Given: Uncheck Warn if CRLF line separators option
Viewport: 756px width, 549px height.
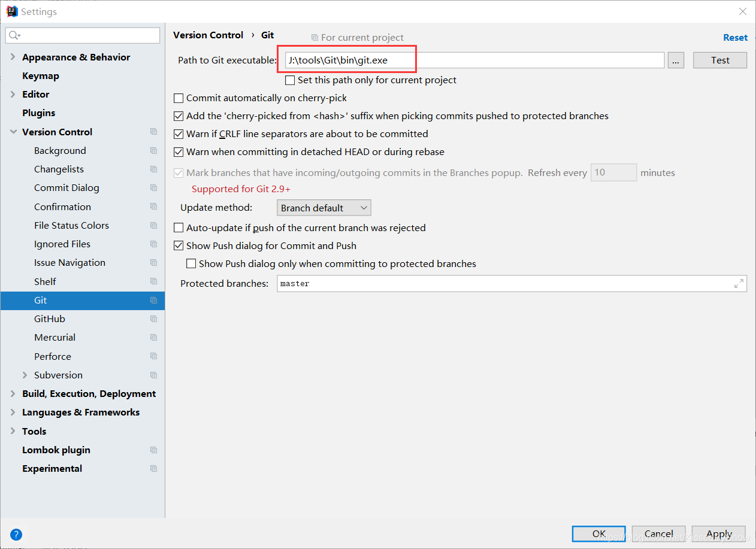Looking at the screenshot, I should [x=179, y=134].
